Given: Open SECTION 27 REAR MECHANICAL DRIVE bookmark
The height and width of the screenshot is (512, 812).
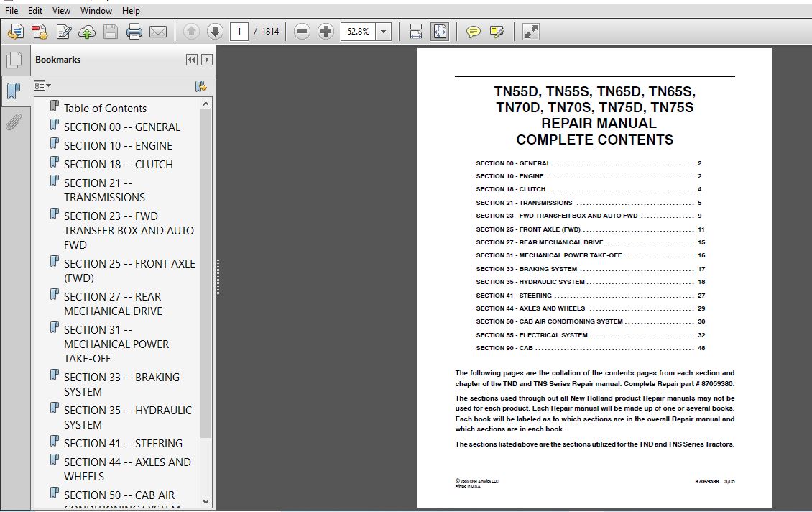Looking at the screenshot, I should click(114, 303).
